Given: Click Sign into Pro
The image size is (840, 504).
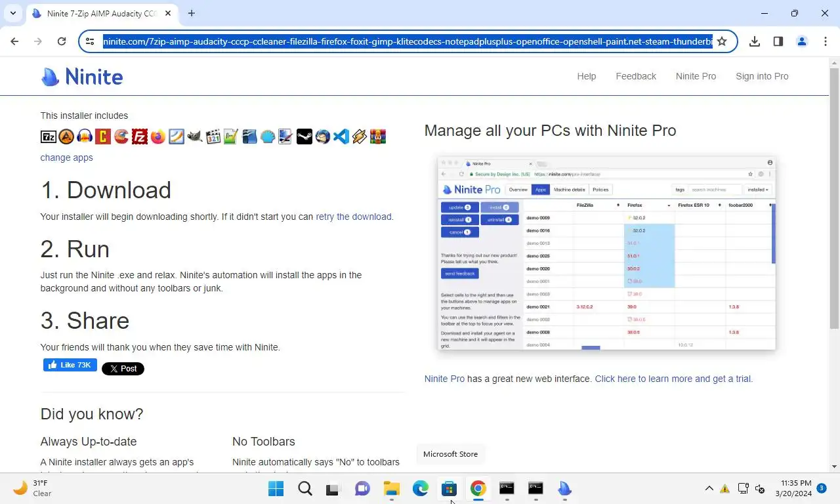Looking at the screenshot, I should (762, 76).
